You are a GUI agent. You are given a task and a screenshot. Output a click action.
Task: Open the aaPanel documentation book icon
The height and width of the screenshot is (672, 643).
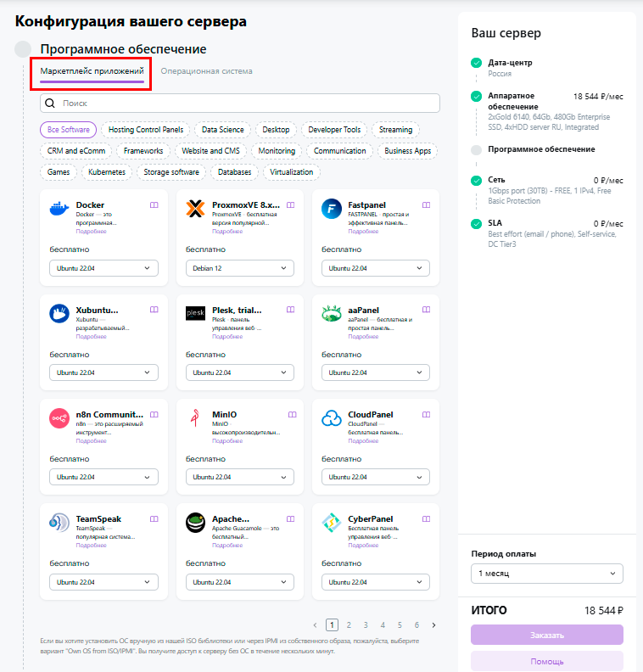426,310
